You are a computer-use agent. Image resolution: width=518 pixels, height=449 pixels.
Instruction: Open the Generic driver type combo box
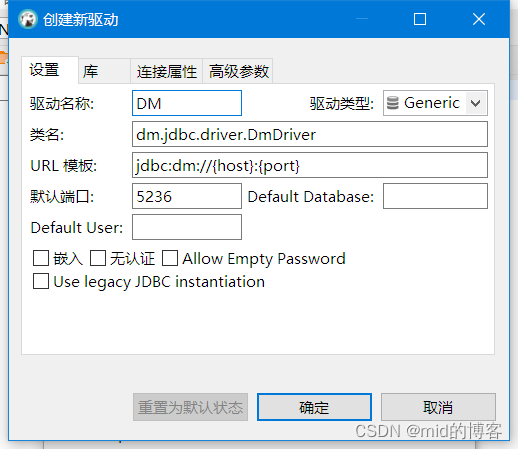435,103
